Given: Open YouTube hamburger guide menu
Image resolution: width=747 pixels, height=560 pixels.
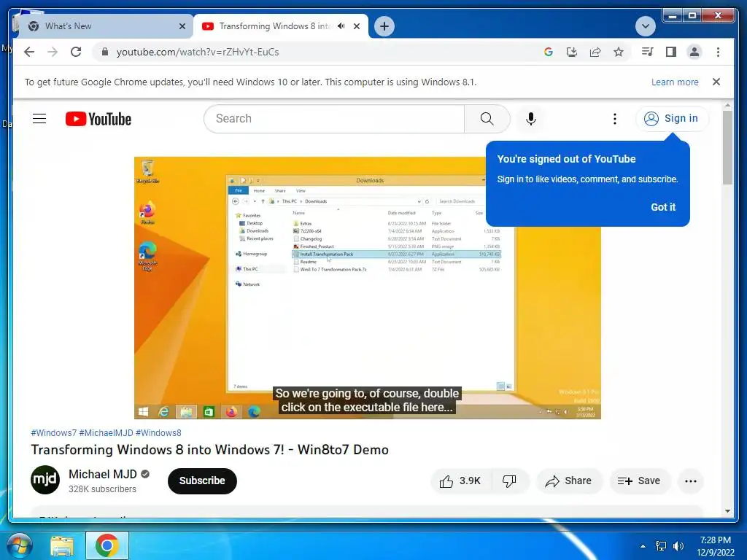Looking at the screenshot, I should (39, 119).
